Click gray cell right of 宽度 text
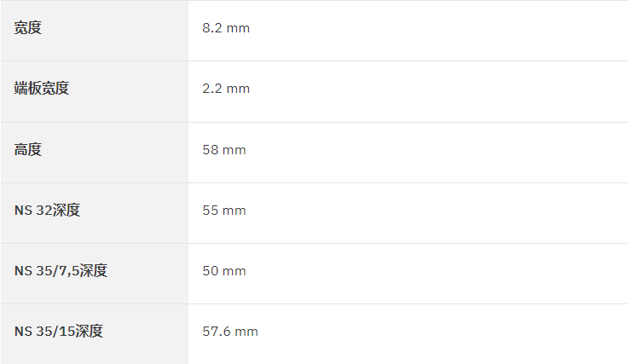The image size is (637, 364). (x=115, y=31)
